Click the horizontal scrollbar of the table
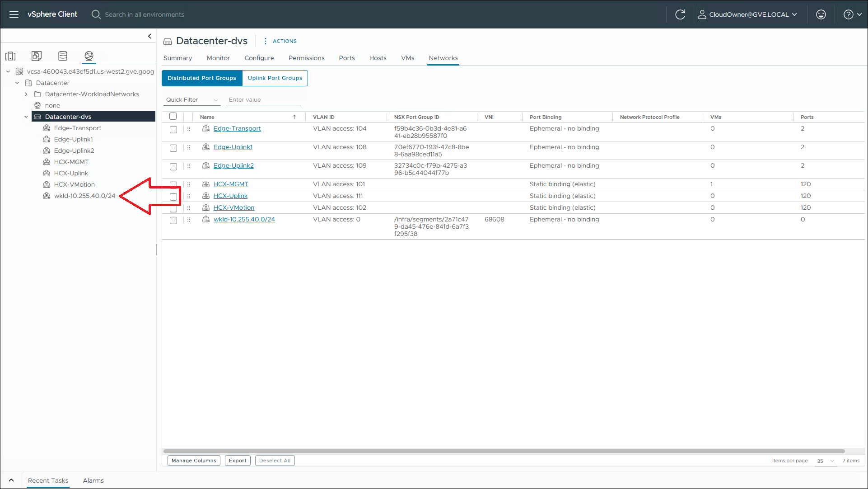 (504, 451)
